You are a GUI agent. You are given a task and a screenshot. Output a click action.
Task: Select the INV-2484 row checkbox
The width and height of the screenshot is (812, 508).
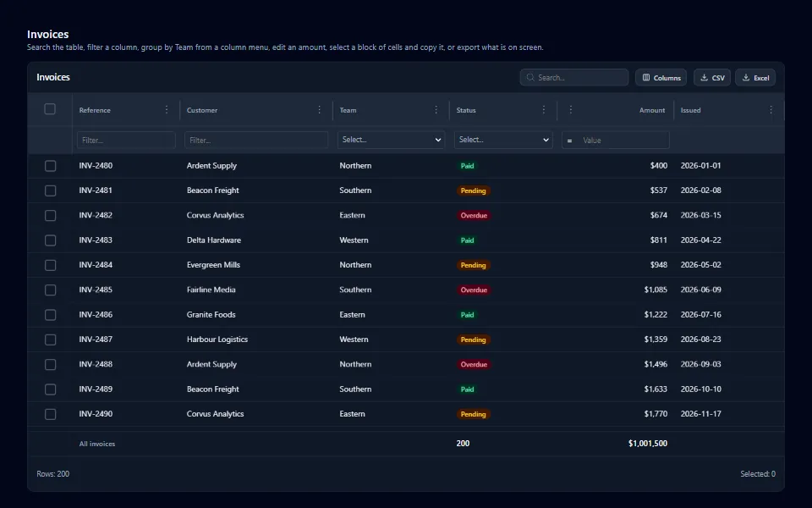tap(50, 265)
